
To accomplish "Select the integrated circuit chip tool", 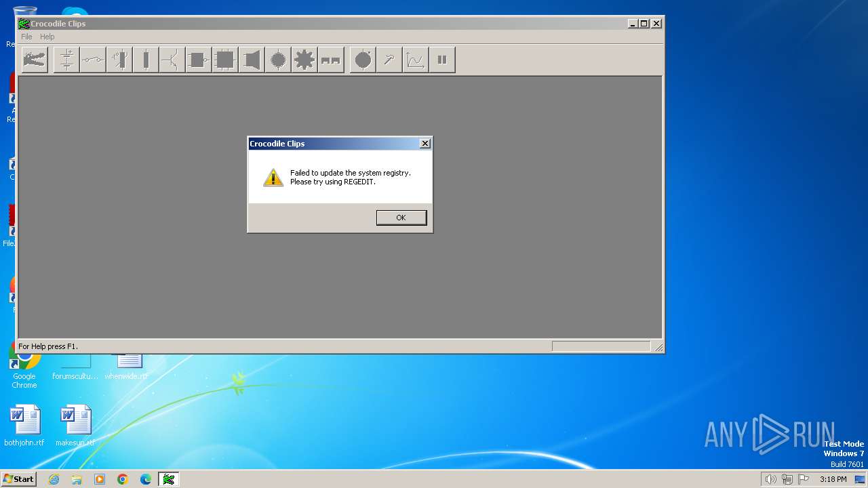I will pos(225,60).
